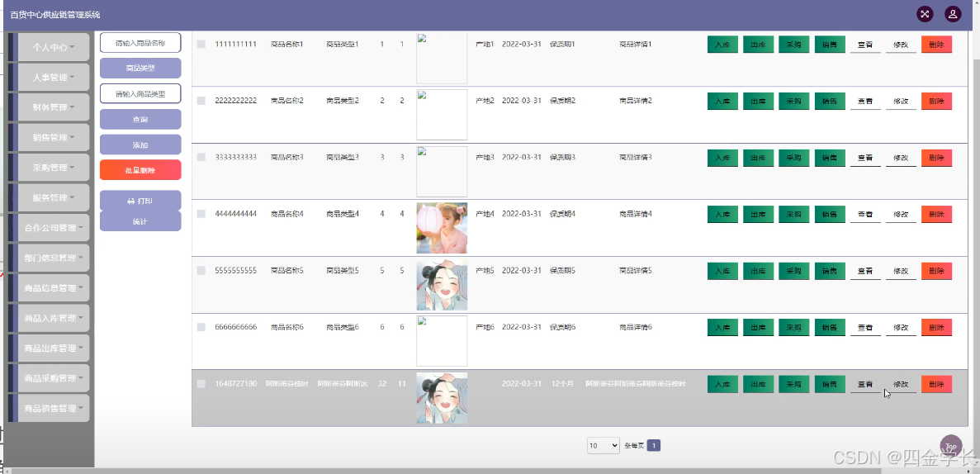Expand the 采购管理 sidebar menu
Viewport: 980px width, 474px height.
click(54, 168)
